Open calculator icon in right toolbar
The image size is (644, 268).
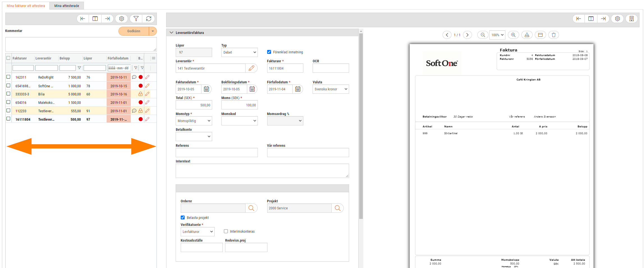pyautogui.click(x=632, y=19)
